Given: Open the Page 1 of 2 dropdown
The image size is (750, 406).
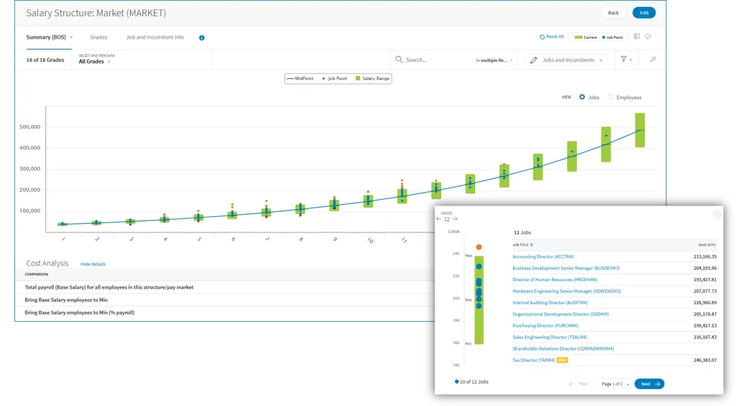Looking at the screenshot, I should tap(615, 384).
